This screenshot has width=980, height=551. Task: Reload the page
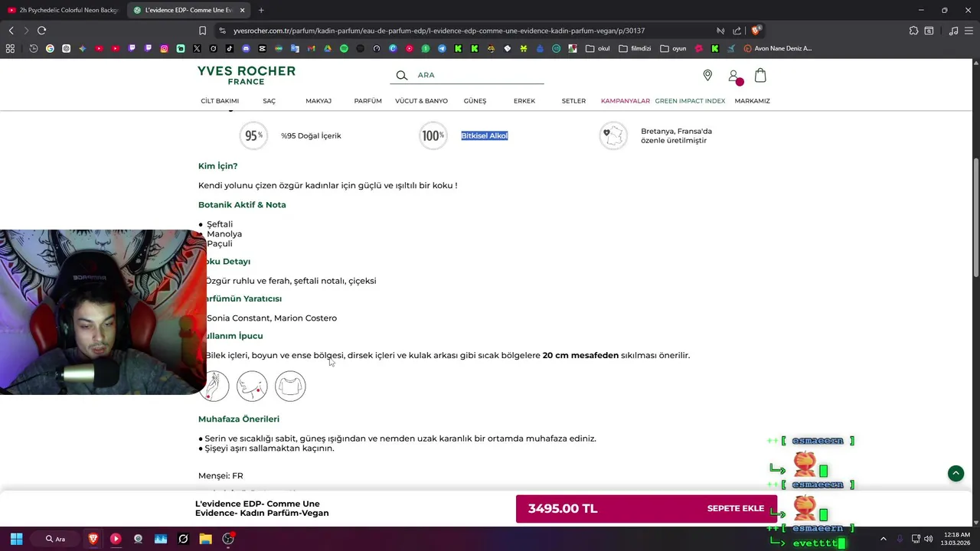pyautogui.click(x=41, y=31)
